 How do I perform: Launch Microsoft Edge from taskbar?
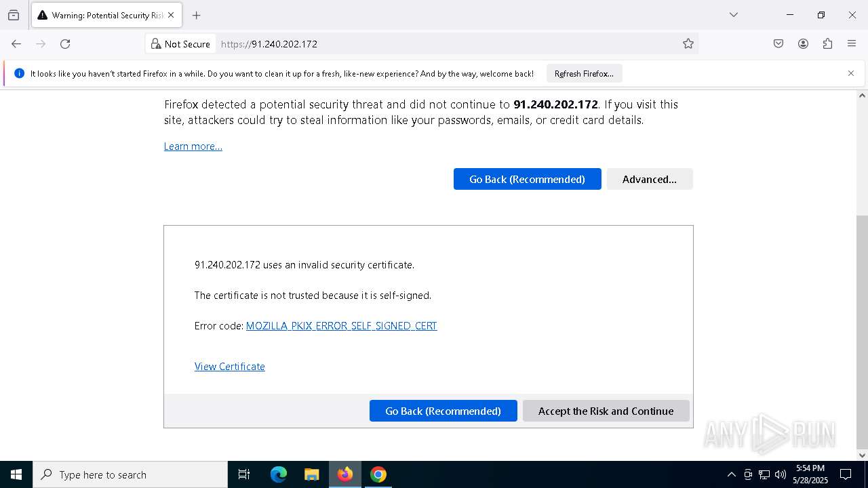279,474
